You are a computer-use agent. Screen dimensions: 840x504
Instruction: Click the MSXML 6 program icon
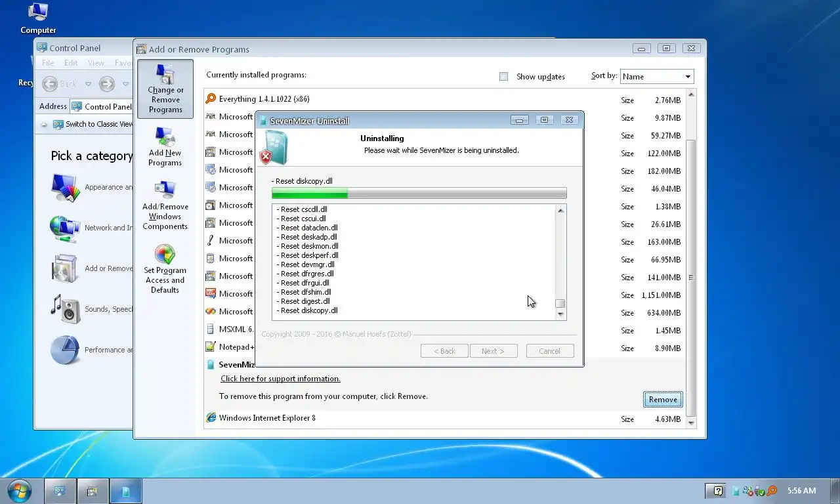tap(211, 329)
